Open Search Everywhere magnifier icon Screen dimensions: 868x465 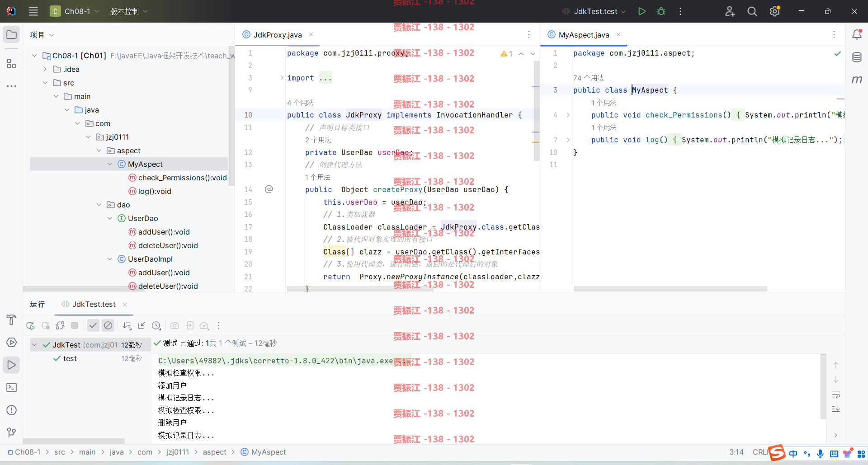pos(752,11)
